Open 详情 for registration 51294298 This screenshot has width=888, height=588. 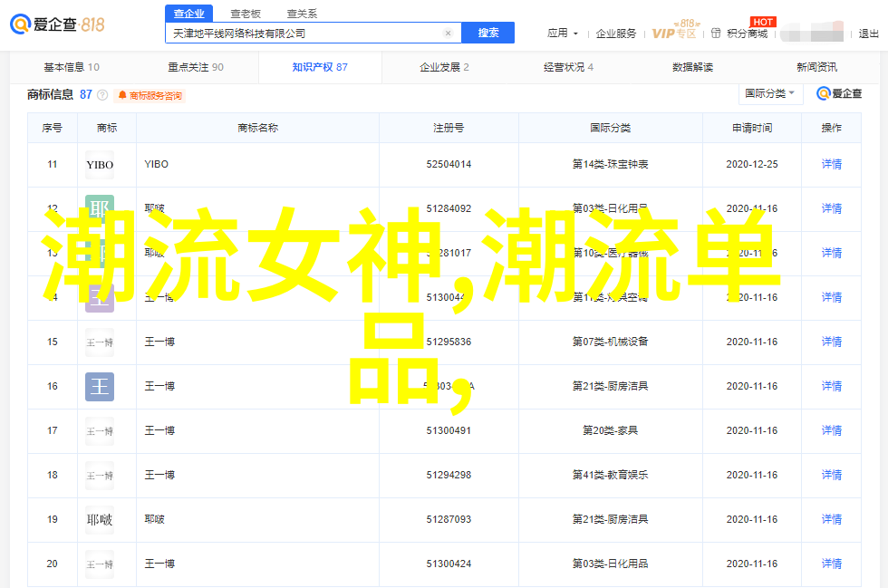(x=832, y=475)
